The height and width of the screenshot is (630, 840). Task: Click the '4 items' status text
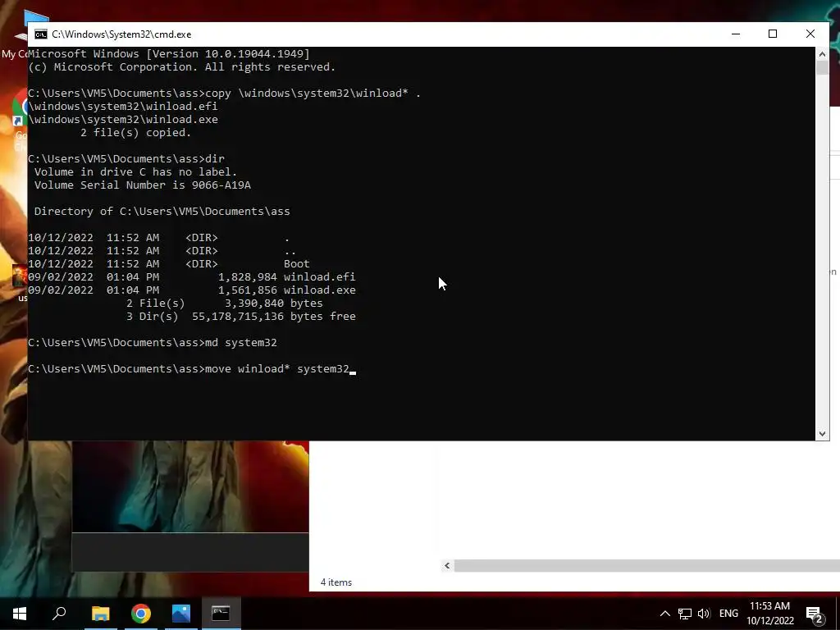[336, 582]
